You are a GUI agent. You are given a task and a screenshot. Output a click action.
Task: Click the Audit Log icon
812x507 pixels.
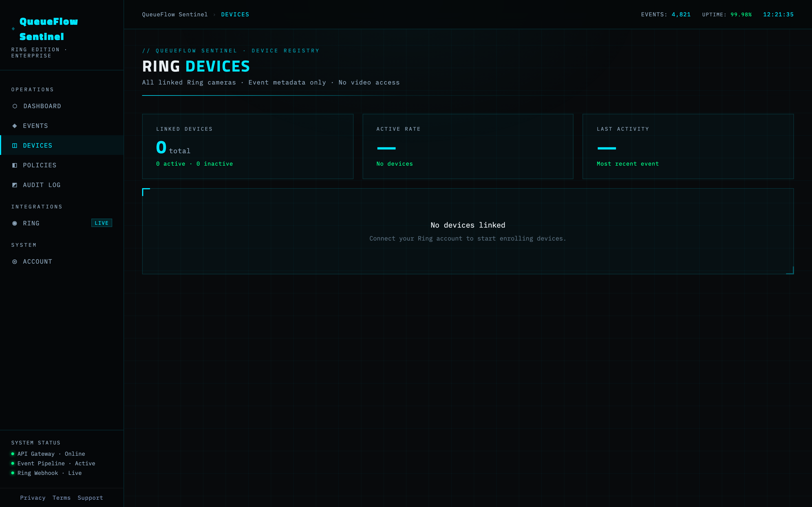click(x=15, y=185)
